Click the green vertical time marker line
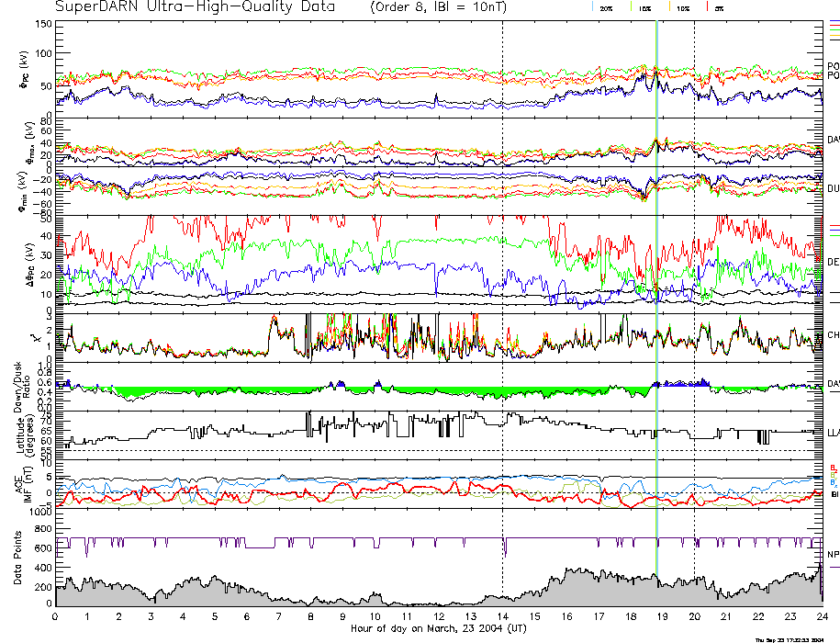 656,276
